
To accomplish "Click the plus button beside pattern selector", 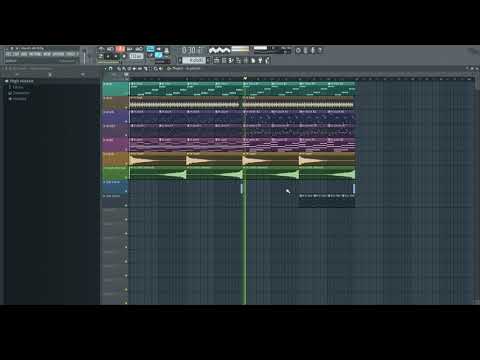I will pyautogui.click(x=208, y=60).
